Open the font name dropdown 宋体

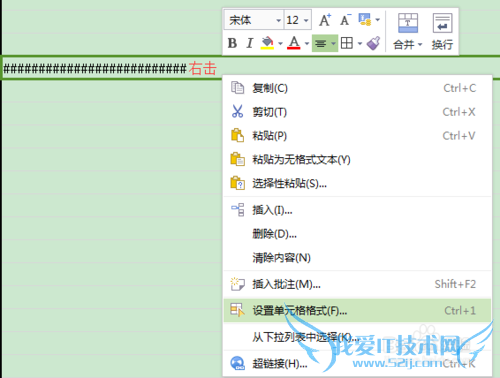coord(278,21)
